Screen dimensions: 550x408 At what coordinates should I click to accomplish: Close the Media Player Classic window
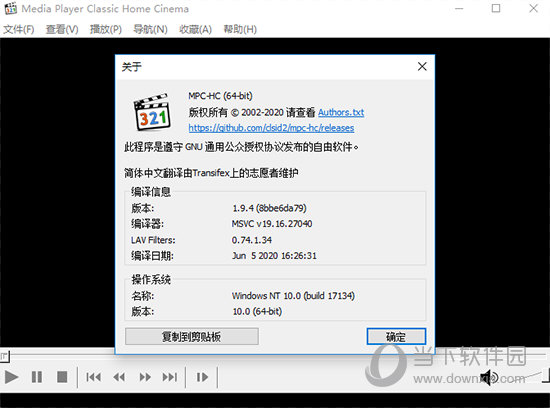(x=534, y=8)
